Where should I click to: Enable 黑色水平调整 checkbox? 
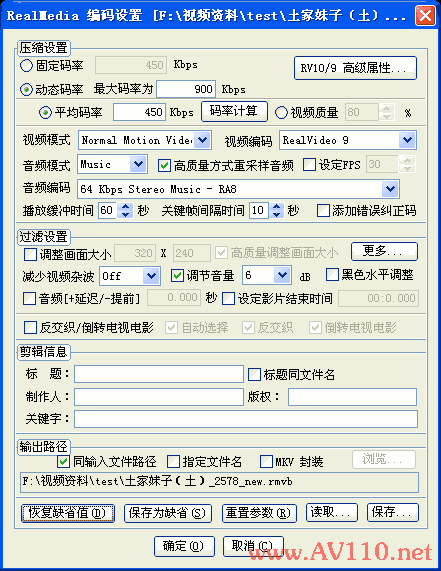point(332,275)
